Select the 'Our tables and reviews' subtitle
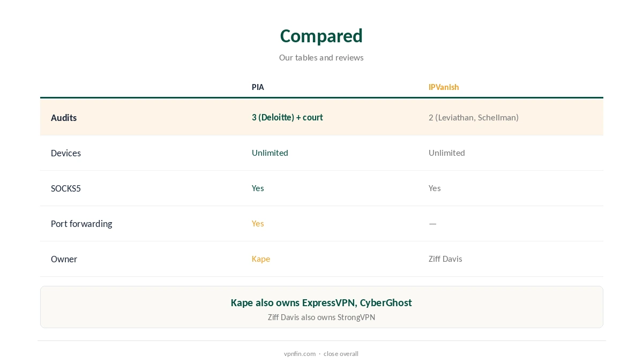This screenshot has height=364, width=643. pos(322,58)
